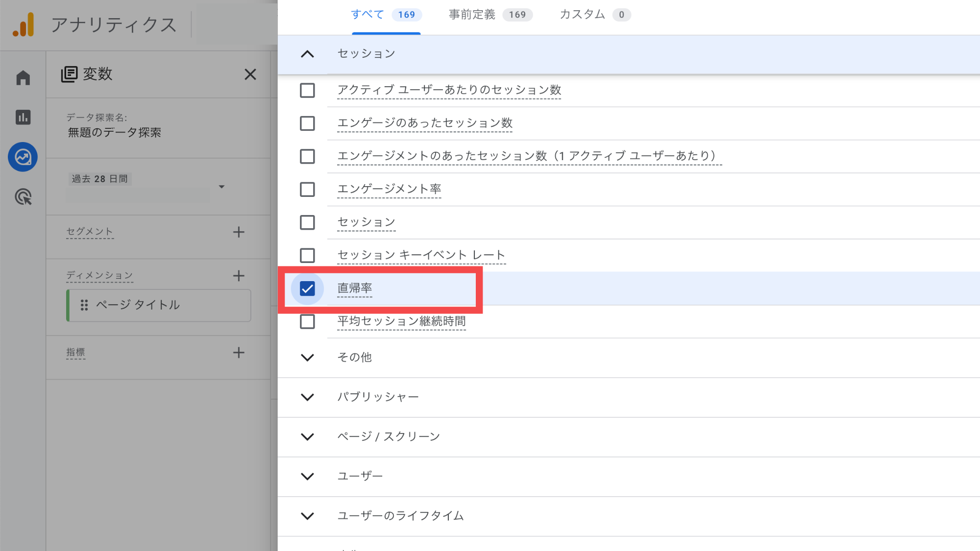Click エンゲージメントのあったセッション数（1 アクティブ ユーザーあたり）label
The height and width of the screenshot is (551, 980).
pyautogui.click(x=529, y=156)
